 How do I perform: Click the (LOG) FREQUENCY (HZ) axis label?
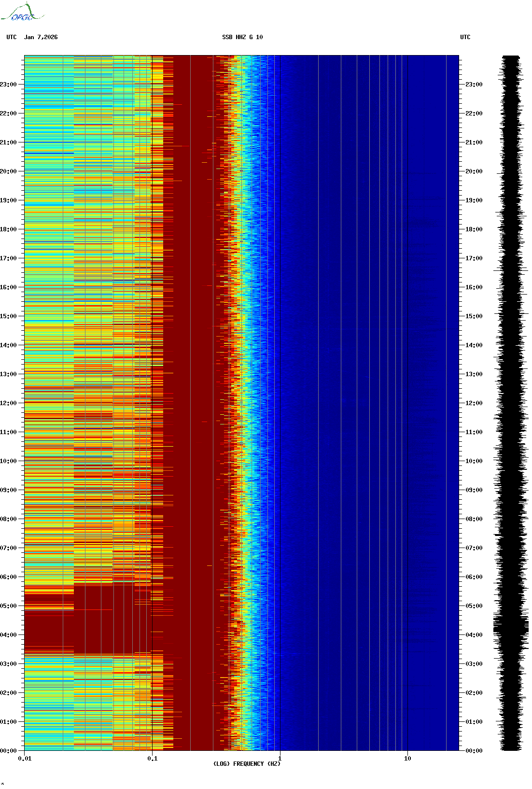tap(246, 764)
